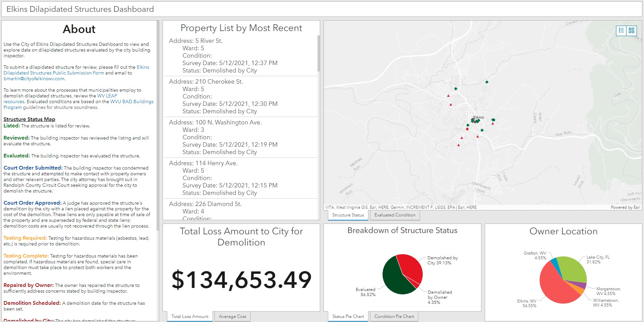Open the basemap gallery icon on map

pos(632,31)
